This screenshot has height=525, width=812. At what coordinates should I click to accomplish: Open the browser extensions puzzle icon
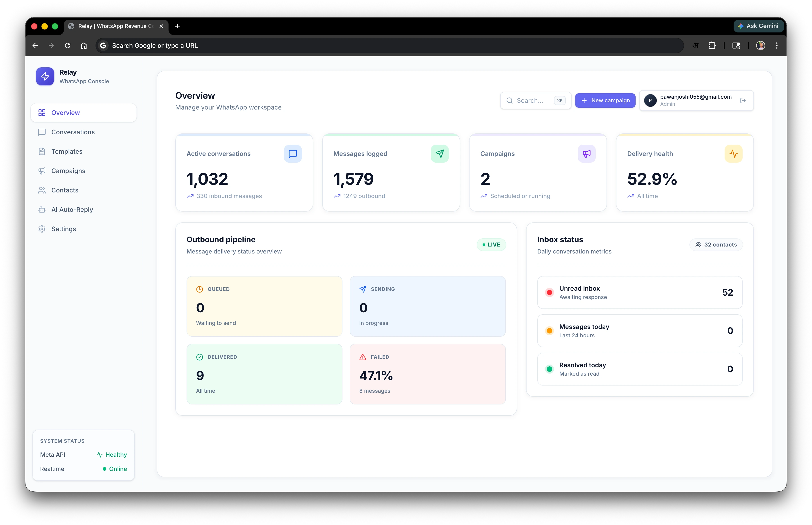(712, 45)
